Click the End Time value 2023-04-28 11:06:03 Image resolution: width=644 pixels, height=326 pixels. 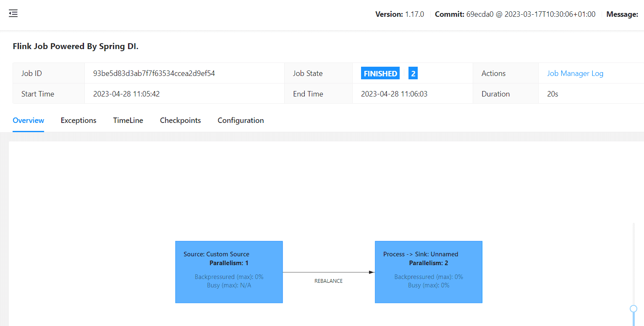point(394,94)
